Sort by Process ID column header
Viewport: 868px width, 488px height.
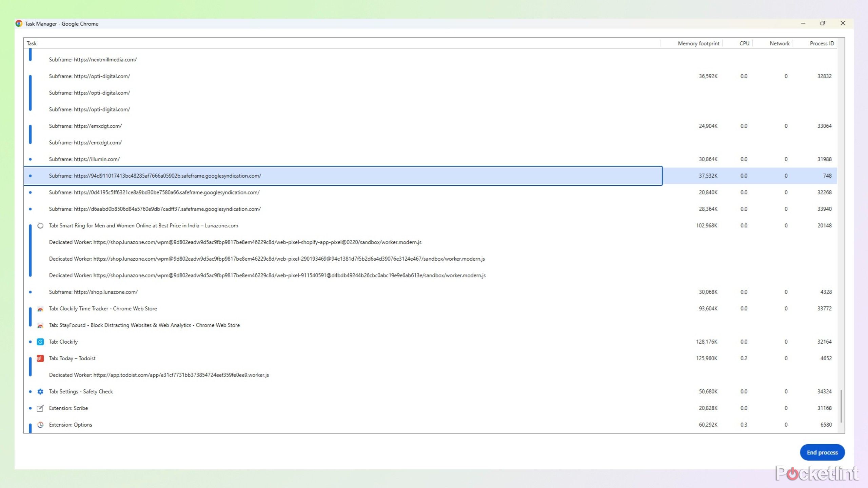[x=821, y=43]
